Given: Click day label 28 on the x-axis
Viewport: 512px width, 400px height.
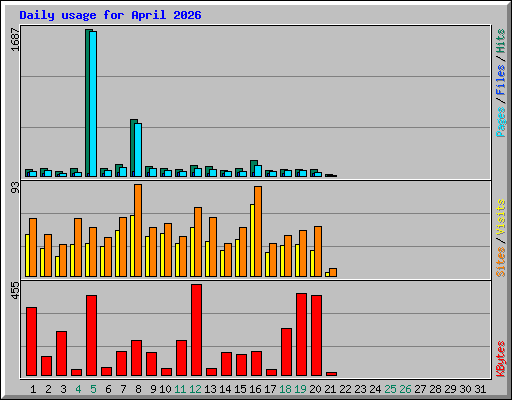Looking at the screenshot, I should (435, 389).
